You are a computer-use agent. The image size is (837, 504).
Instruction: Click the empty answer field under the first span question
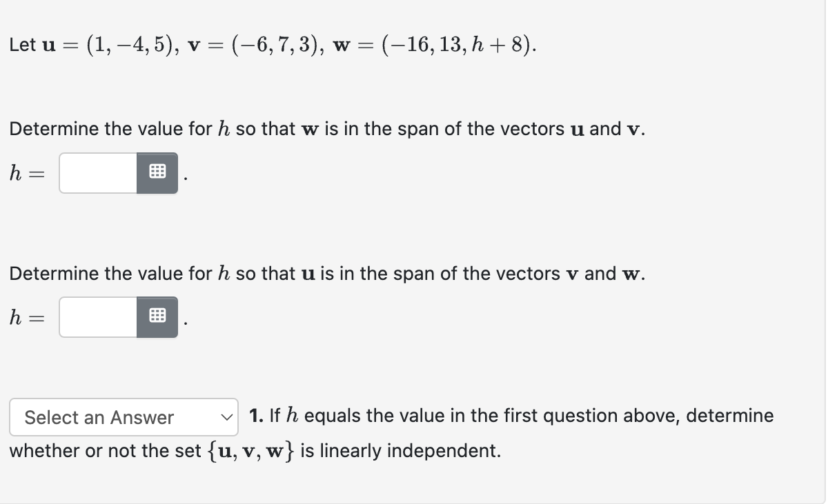(99, 172)
